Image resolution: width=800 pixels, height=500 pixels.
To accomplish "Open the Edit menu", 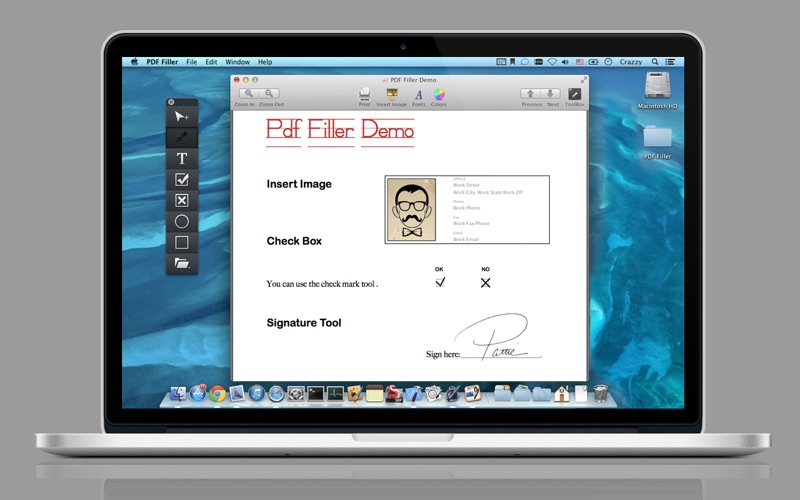I will (211, 62).
